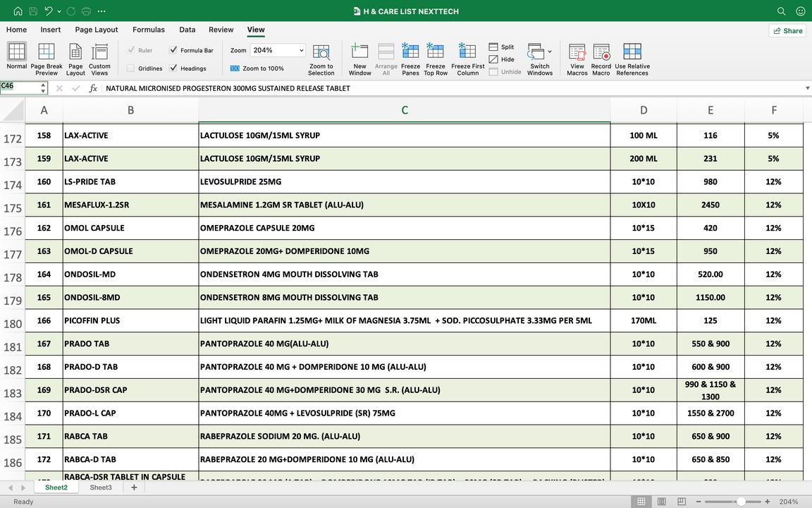812x508 pixels.
Task: Open the search magnifier in title bar
Action: click(x=782, y=11)
